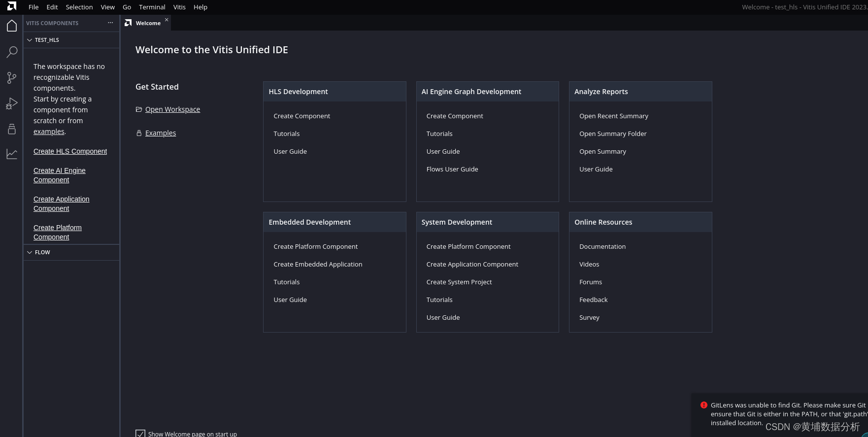Open the Go menu
This screenshot has height=437, width=868.
click(x=127, y=7)
